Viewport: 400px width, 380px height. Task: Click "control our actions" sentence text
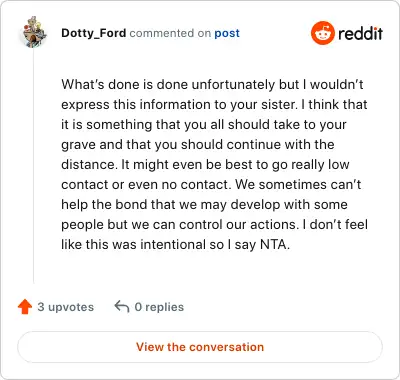pyautogui.click(x=237, y=224)
